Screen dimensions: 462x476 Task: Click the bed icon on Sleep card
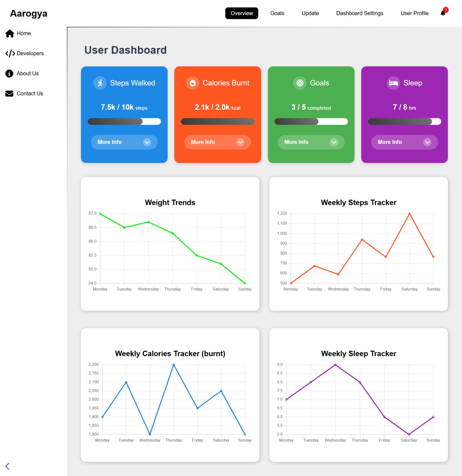tap(393, 83)
